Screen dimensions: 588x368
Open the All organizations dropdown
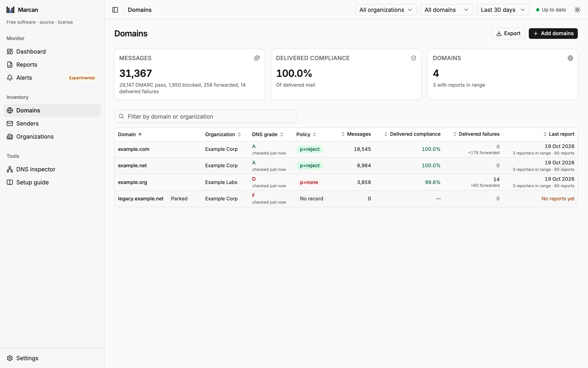(386, 10)
